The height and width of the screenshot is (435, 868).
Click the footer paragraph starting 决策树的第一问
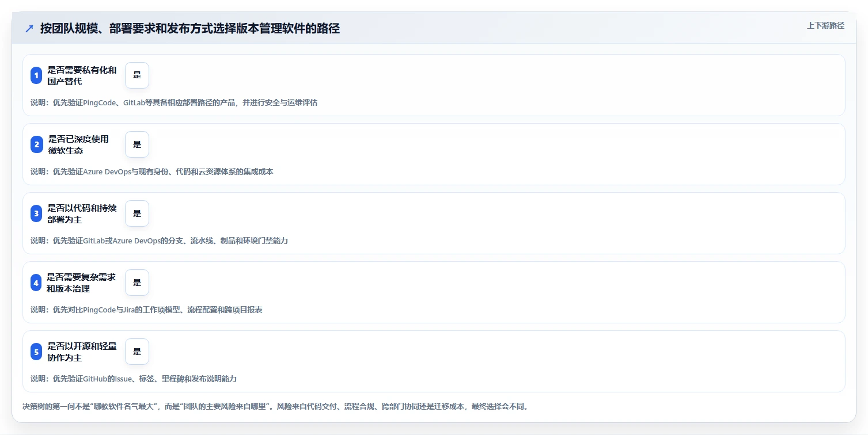[275, 406]
